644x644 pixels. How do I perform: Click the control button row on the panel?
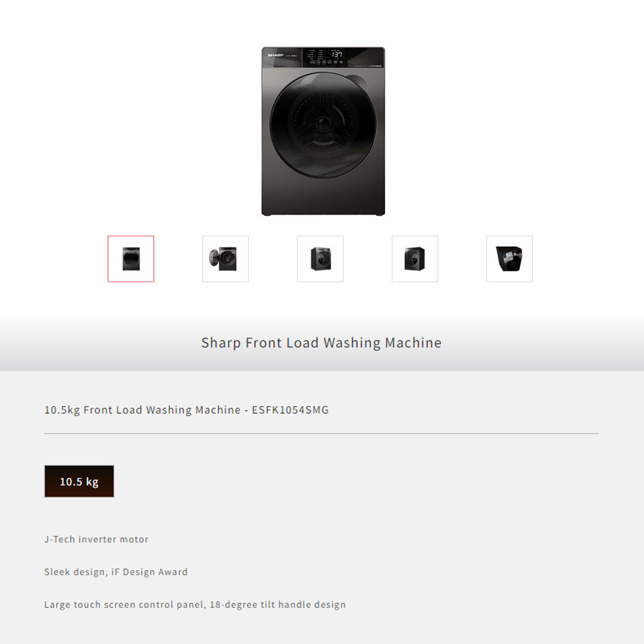(x=327, y=62)
